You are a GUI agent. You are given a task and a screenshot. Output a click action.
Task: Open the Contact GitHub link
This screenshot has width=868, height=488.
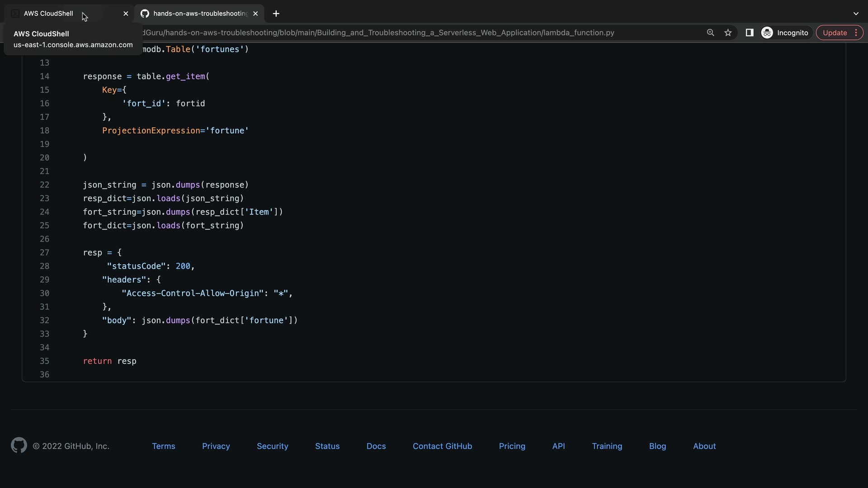coord(442,446)
